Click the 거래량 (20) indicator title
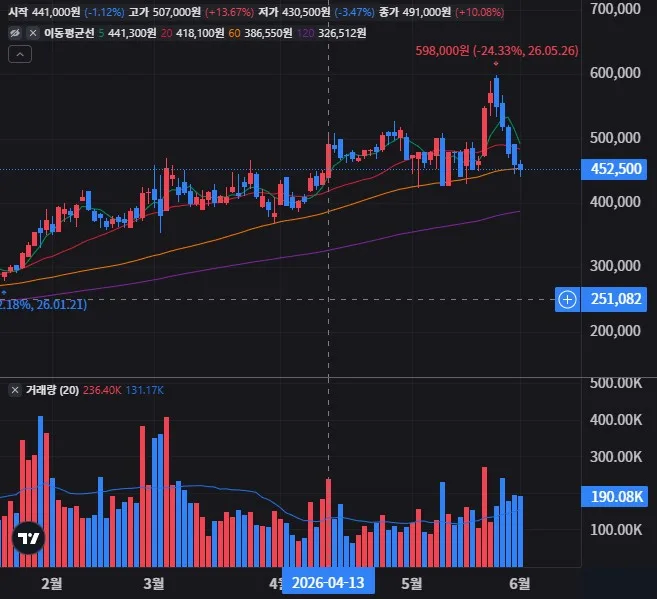Image resolution: width=657 pixels, height=599 pixels. (x=52, y=390)
